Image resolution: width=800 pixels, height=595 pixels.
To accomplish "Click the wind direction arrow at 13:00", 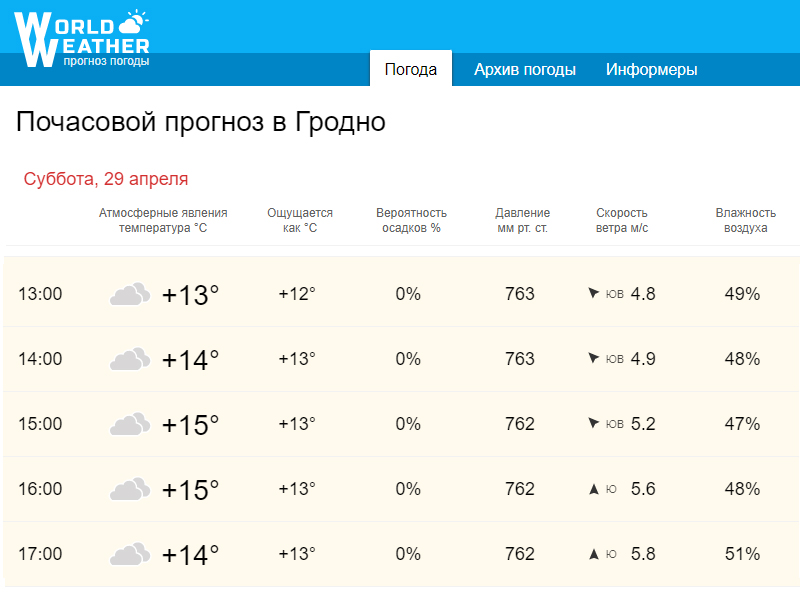I will [x=594, y=294].
